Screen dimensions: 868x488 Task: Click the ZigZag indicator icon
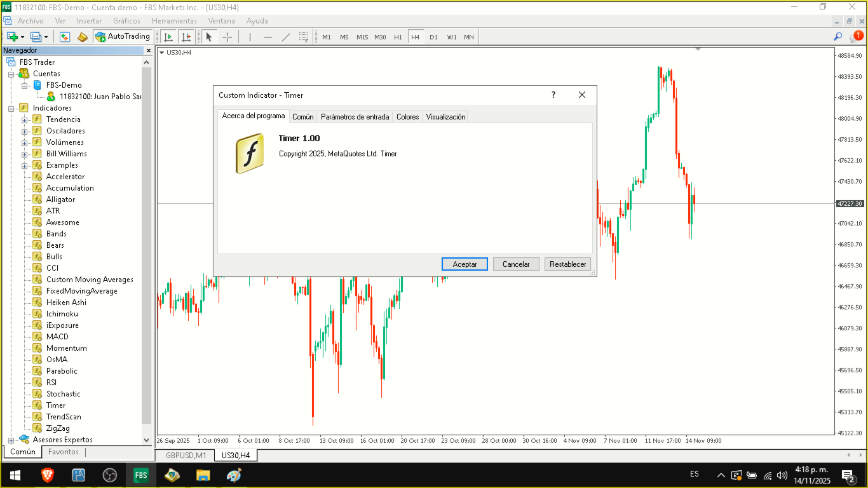[x=37, y=428]
